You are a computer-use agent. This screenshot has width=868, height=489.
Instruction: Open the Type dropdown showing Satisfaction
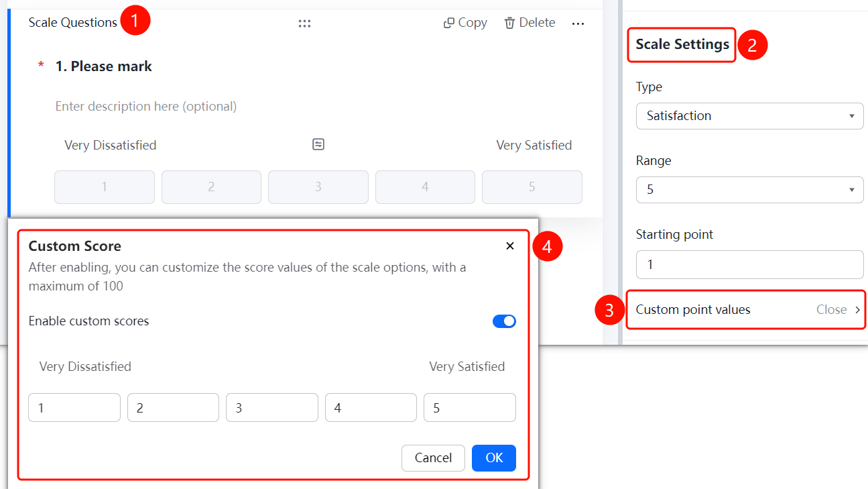click(749, 116)
